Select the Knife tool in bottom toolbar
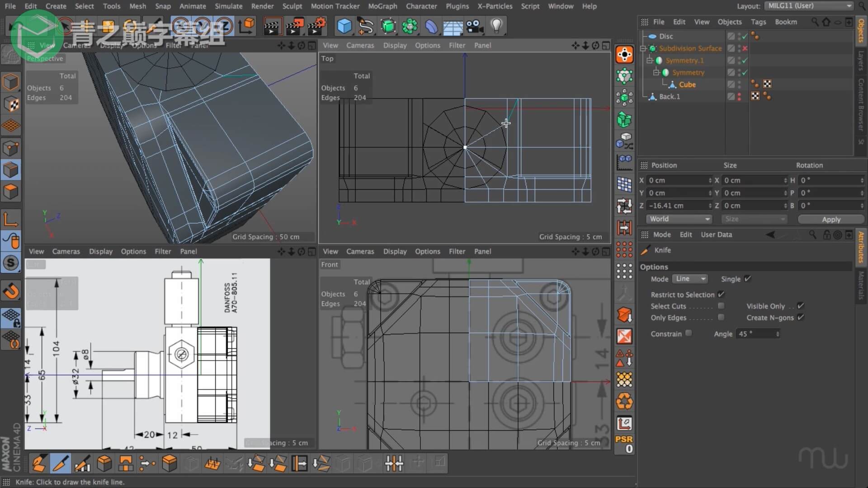Viewport: 868px width, 488px height. [60, 464]
